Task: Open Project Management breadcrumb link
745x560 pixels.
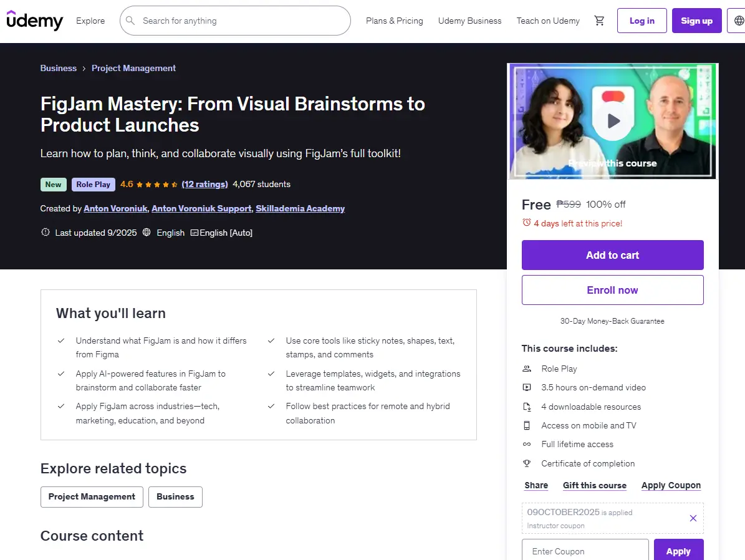Action: [x=133, y=68]
